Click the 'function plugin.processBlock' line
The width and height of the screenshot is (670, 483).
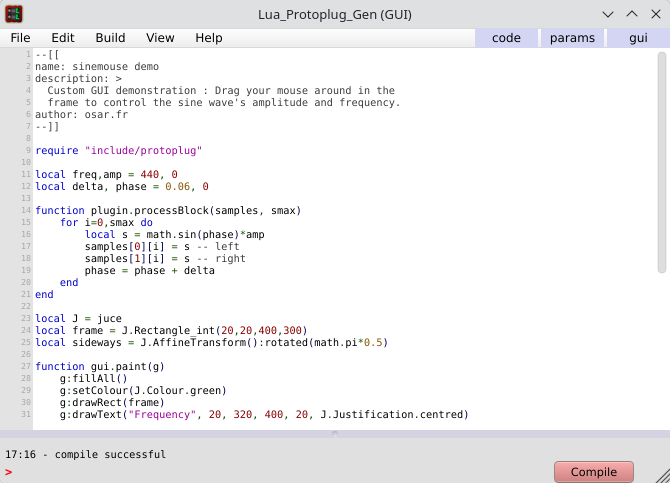click(168, 210)
